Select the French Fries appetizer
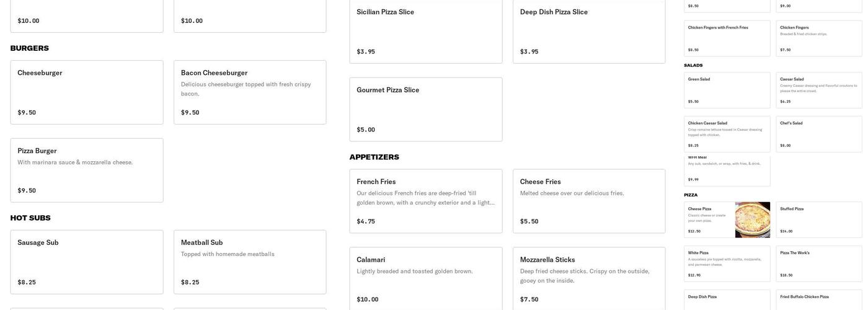The width and height of the screenshot is (868, 310). (425, 201)
